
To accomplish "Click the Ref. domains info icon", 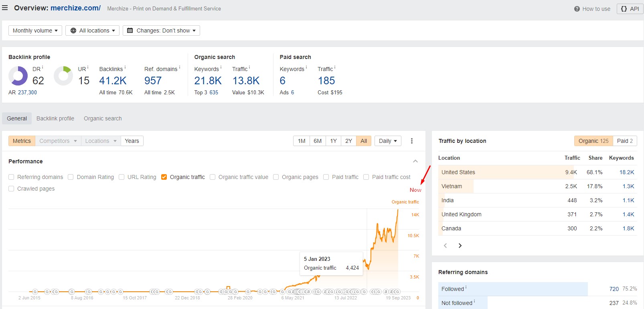I will click(x=180, y=67).
